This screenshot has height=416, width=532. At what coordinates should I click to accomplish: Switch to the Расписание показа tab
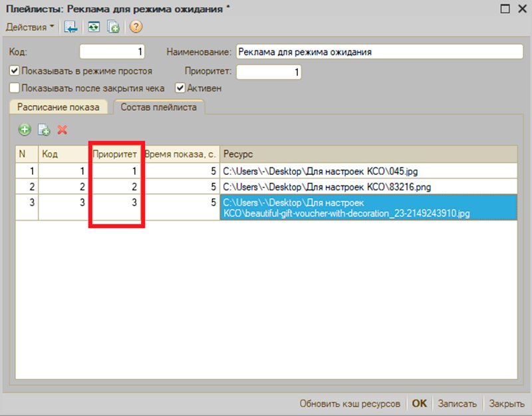point(59,107)
